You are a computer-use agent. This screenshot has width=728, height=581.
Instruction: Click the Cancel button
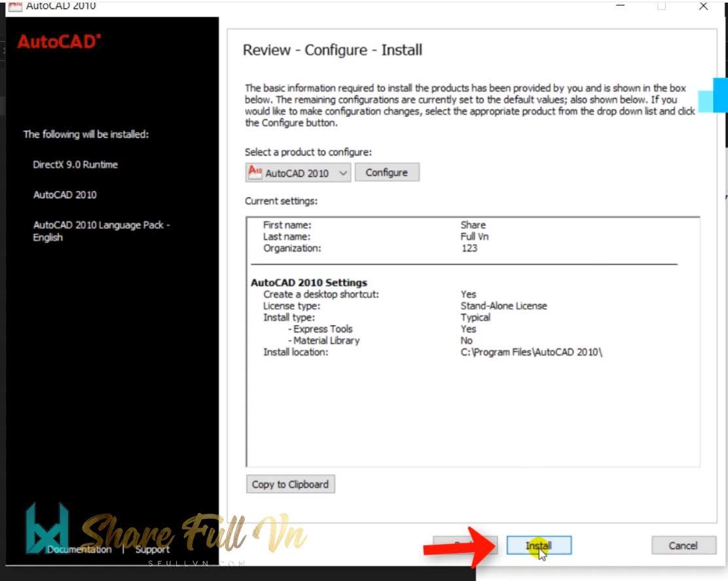click(683, 545)
